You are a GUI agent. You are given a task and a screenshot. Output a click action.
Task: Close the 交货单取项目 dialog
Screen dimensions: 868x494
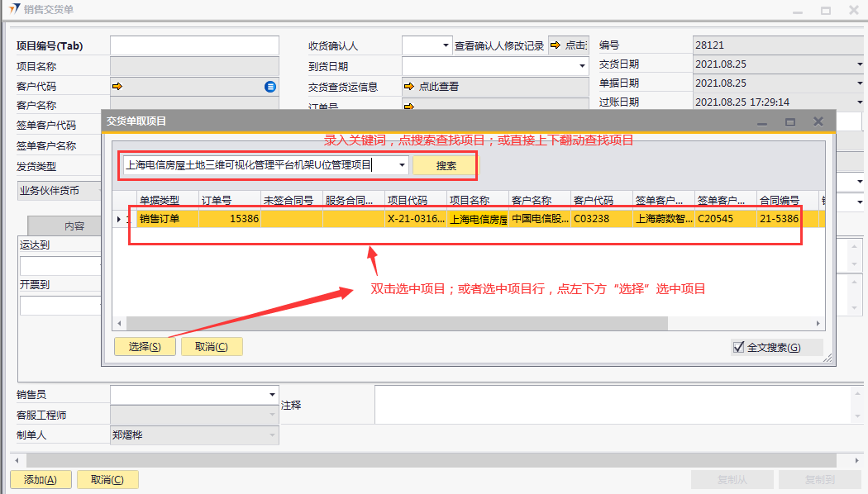click(818, 121)
